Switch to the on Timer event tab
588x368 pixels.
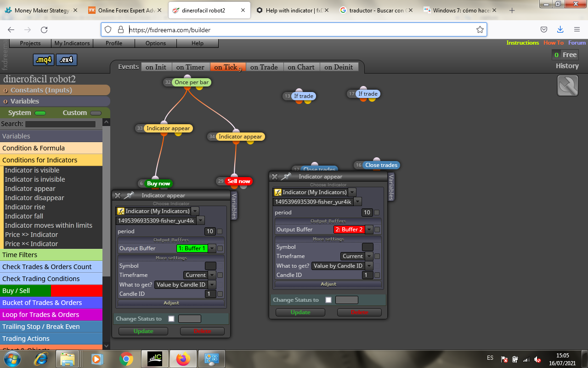pos(190,67)
